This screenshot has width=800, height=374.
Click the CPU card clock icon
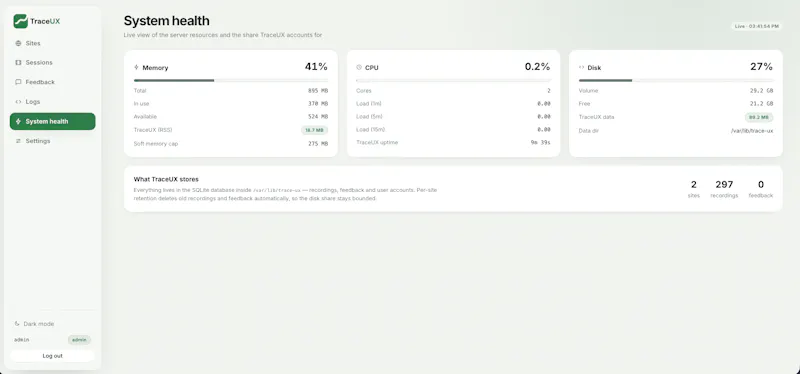(359, 67)
